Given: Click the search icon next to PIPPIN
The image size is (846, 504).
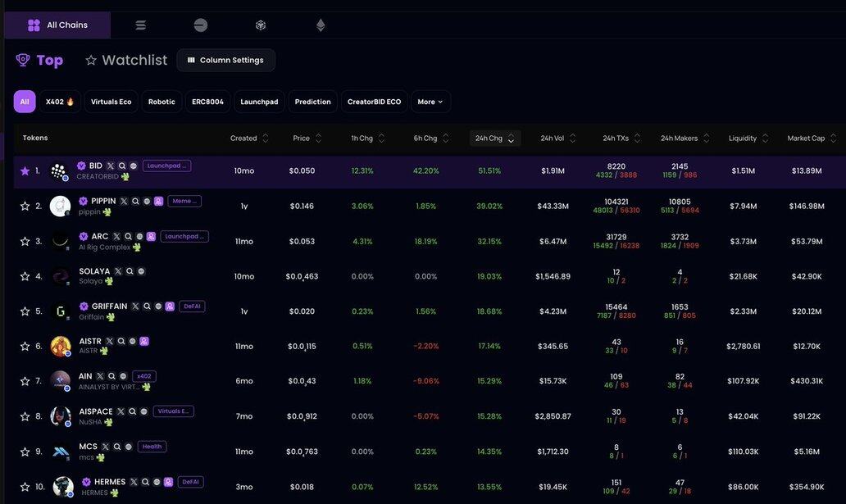Looking at the screenshot, I should click(135, 201).
